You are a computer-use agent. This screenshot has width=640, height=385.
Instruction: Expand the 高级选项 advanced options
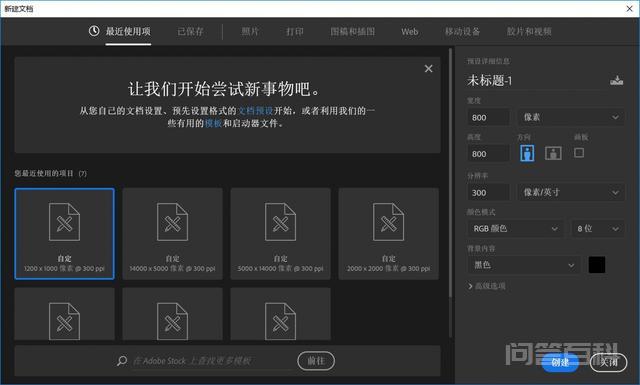click(487, 286)
